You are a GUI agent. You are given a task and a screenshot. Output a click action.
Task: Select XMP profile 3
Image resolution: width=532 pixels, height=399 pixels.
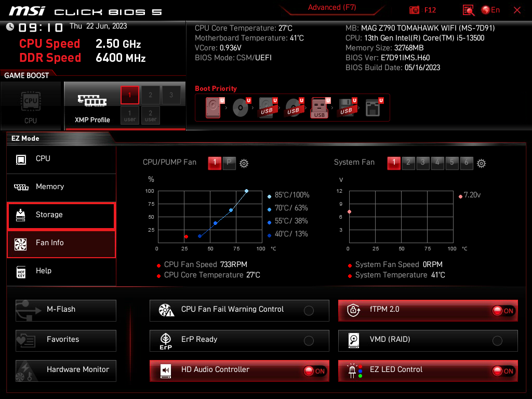coord(171,95)
